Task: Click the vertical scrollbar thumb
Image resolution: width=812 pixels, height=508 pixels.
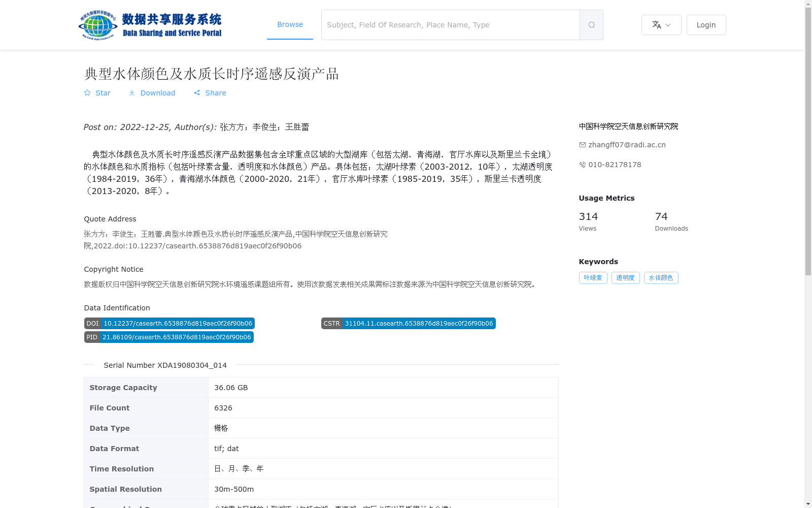Action: pyautogui.click(x=808, y=141)
